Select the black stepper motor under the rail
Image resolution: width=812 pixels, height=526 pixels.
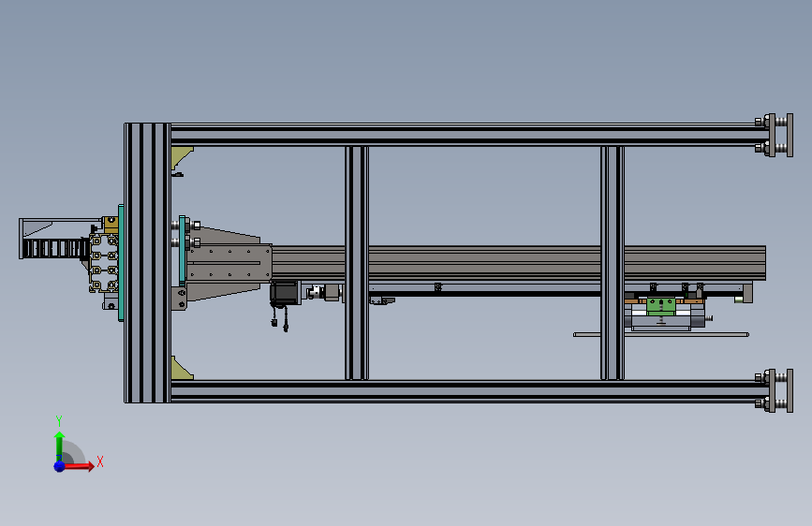pos(285,294)
